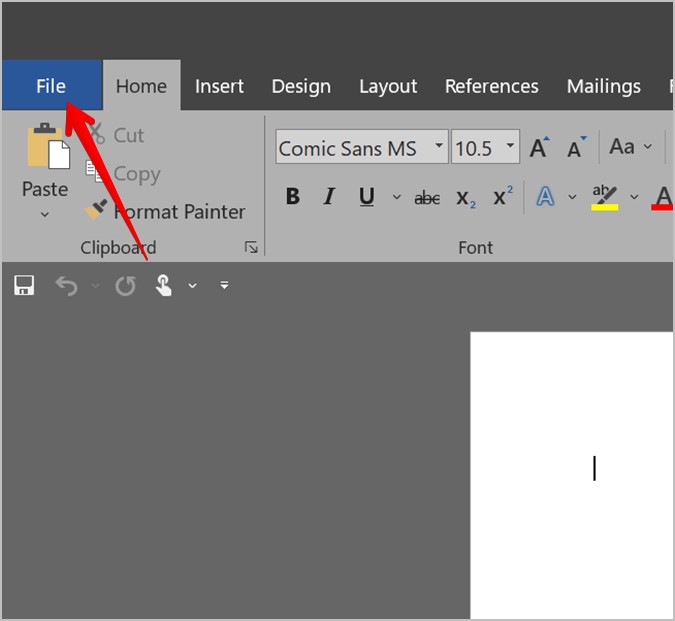This screenshot has height=621, width=675.
Task: Click the Save icon in quick access toolbar
Action: click(x=24, y=286)
